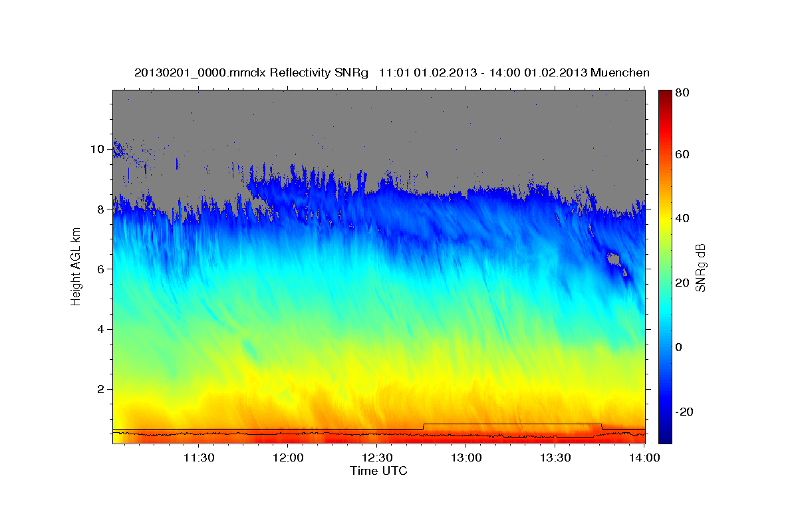This screenshot has width=798, height=532.
Task: Click the 12:00 time tick label
Action: coord(288,458)
